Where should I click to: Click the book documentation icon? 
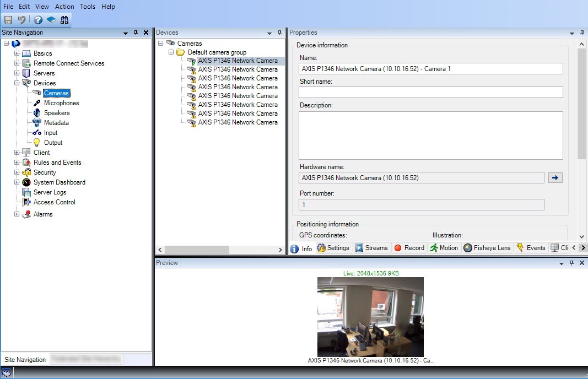(51, 19)
